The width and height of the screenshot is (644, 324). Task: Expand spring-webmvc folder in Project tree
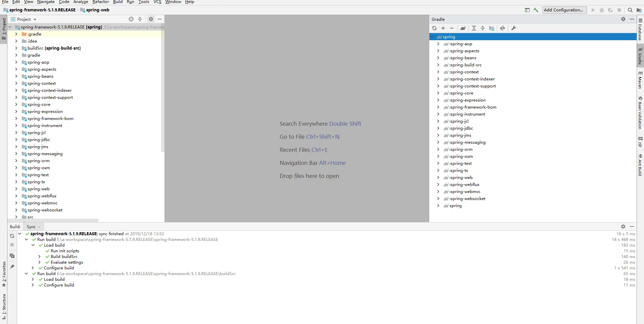pos(16,203)
